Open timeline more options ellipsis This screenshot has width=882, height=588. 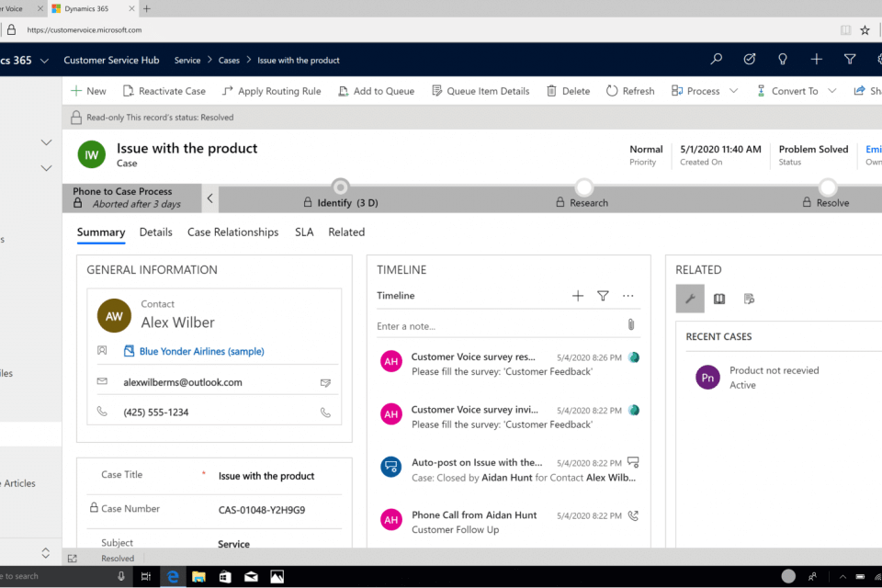tap(628, 296)
